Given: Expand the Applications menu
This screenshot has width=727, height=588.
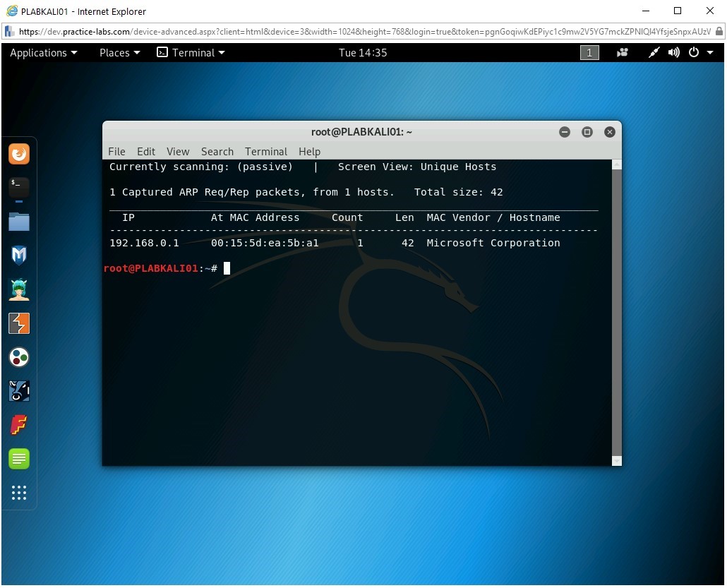Looking at the screenshot, I should pos(43,53).
